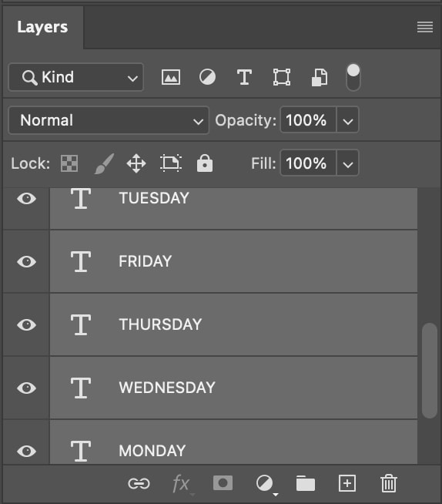Turn layer filtering switch on or off
Image resolution: width=442 pixels, height=504 pixels.
point(353,77)
